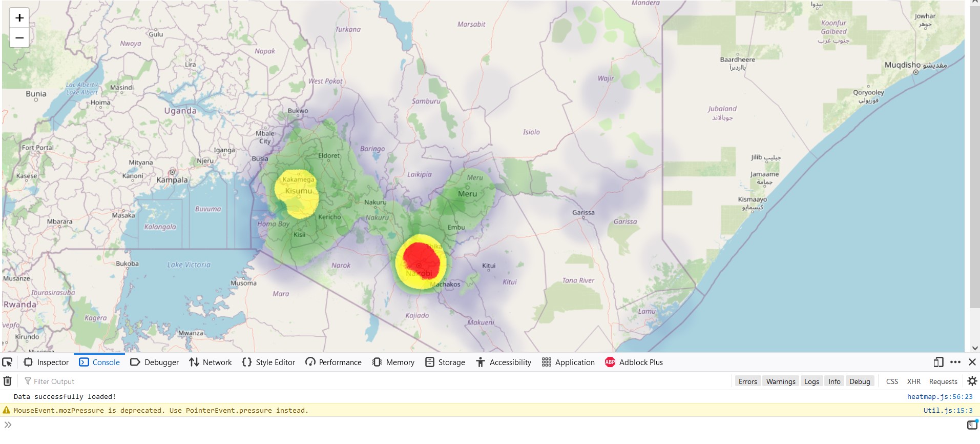Image resolution: width=980 pixels, height=444 pixels.
Task: Open the Accessibility tab
Action: pos(504,362)
